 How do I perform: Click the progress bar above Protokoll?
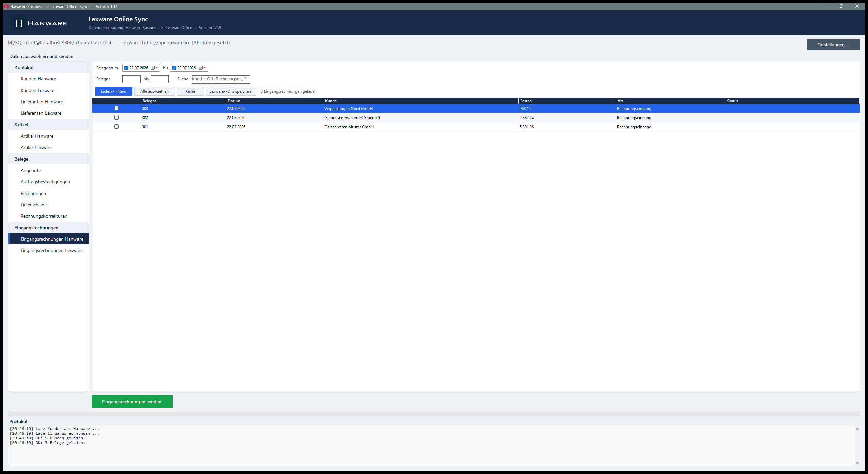coord(434,413)
